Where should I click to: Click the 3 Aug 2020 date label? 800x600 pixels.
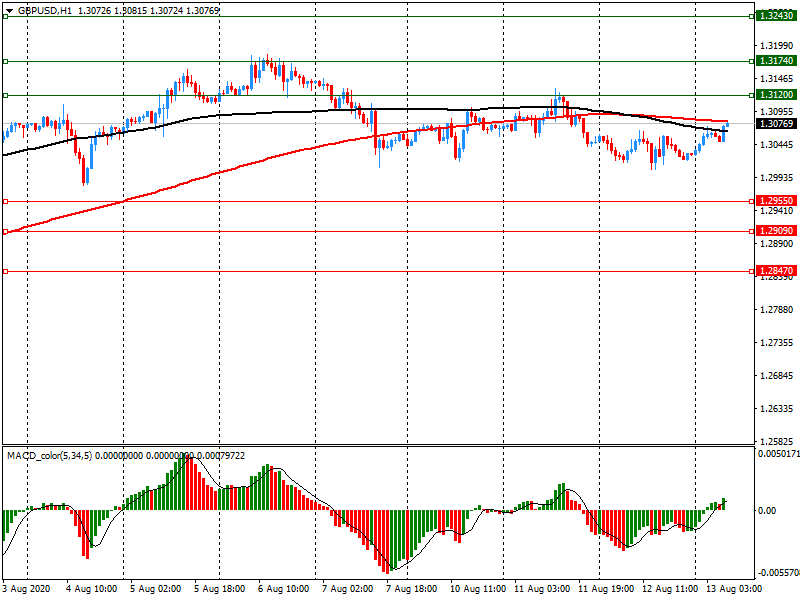point(27,589)
